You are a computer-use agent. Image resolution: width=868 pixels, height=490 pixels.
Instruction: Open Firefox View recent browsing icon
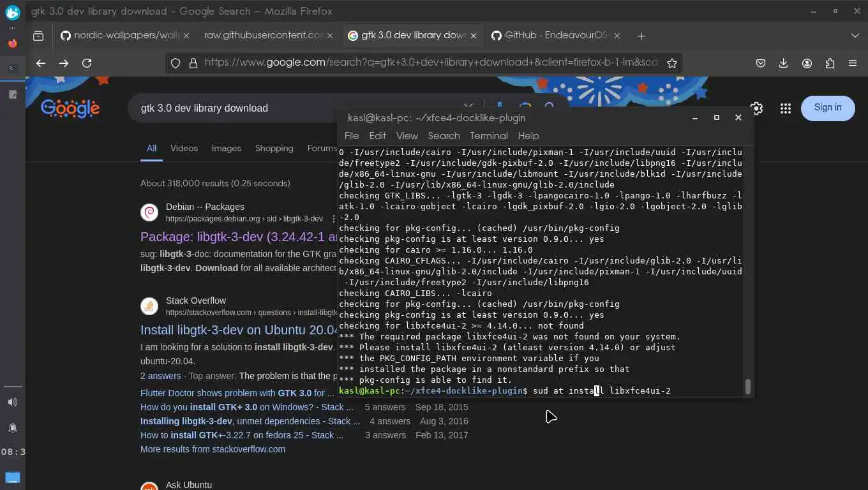tap(38, 36)
